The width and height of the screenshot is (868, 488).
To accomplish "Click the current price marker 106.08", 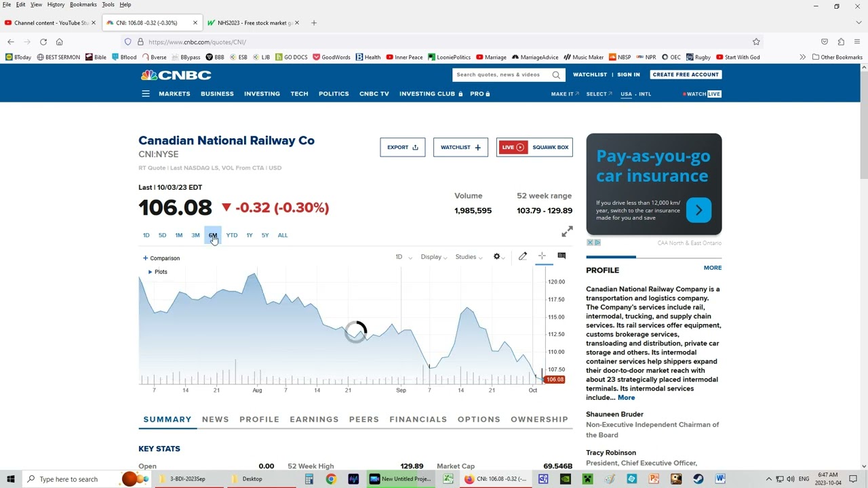I will pos(555,380).
